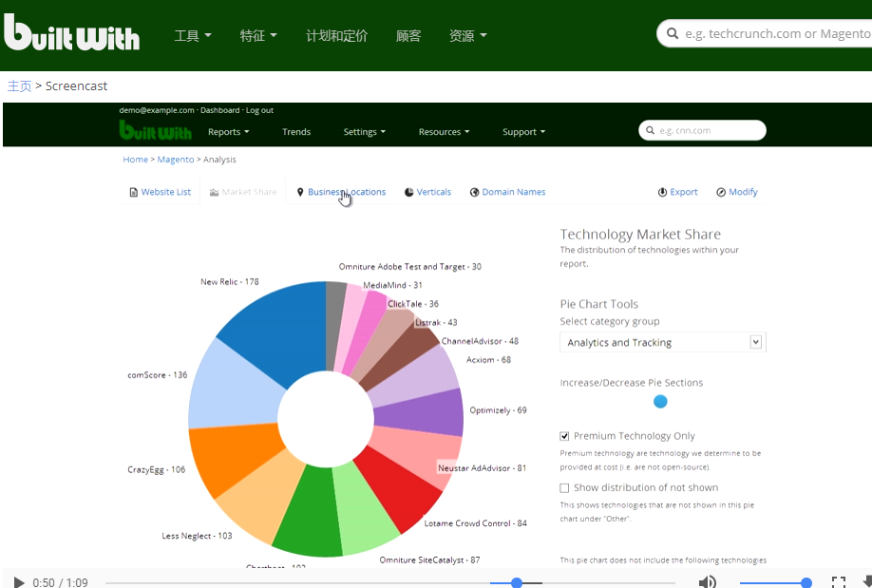Screen dimensions: 872x588
Task: Play the screencast video
Action: 19,582
